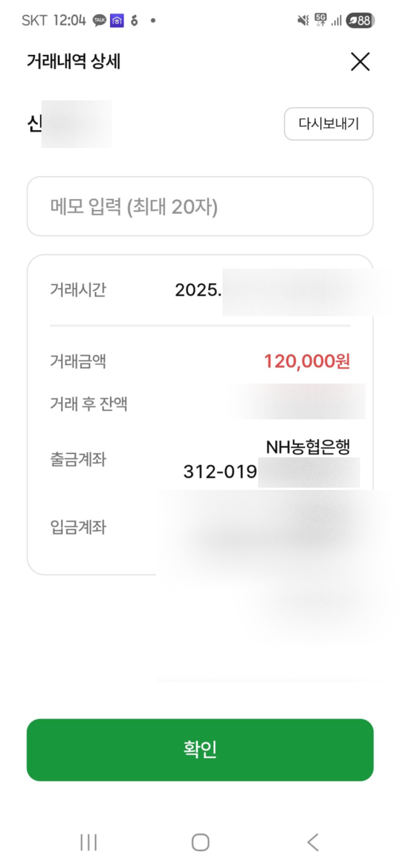Tap the signal strength bars icon
The width and height of the screenshot is (400, 868).
click(336, 20)
